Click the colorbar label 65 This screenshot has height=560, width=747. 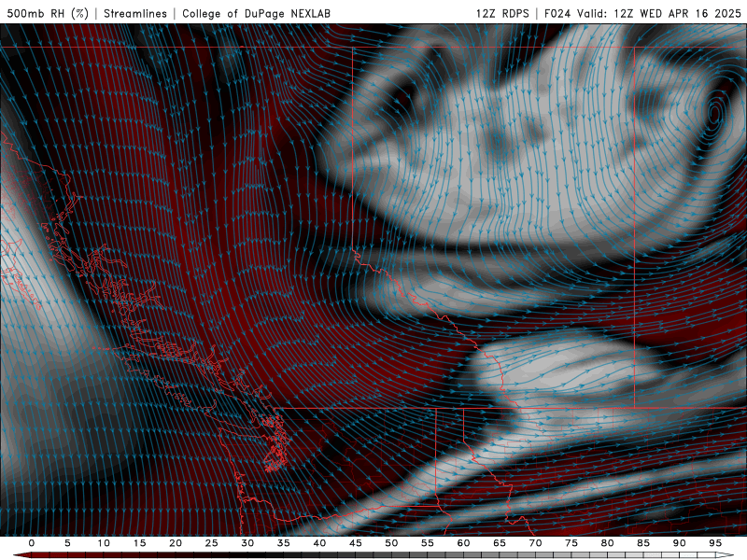coord(500,543)
